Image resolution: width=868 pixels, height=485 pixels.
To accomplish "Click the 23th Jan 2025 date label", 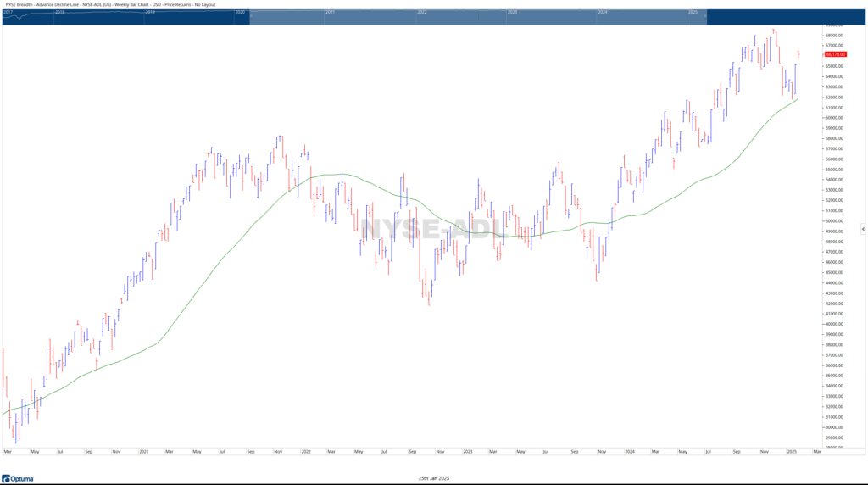I will (x=434, y=478).
